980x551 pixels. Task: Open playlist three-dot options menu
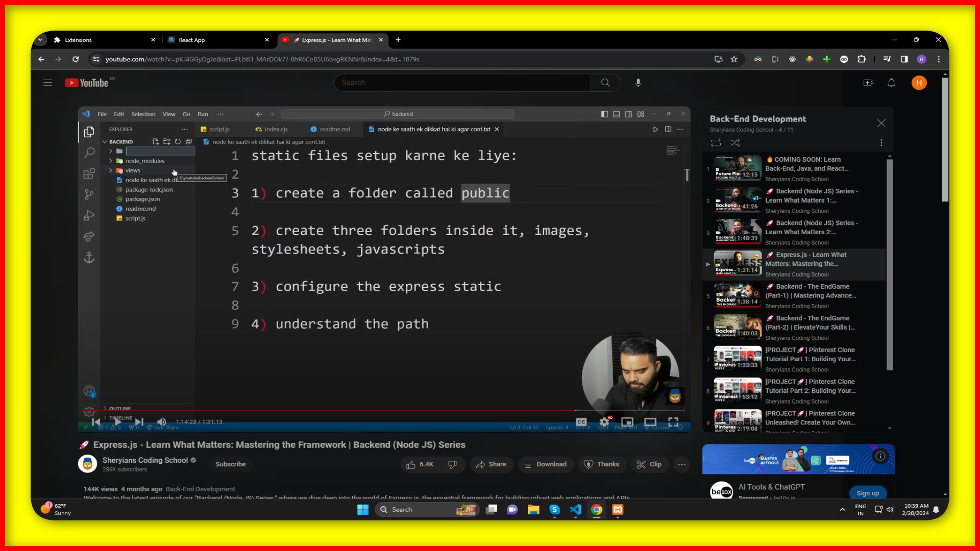pos(881,143)
